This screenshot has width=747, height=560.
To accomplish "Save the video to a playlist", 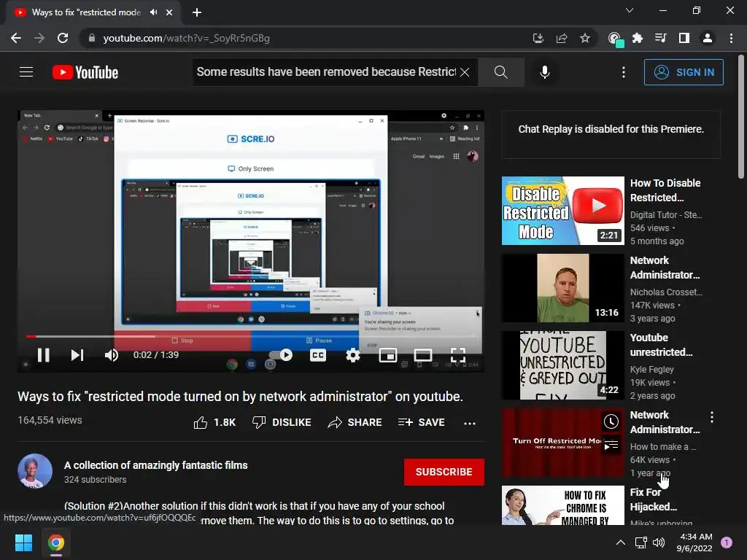I will (421, 422).
